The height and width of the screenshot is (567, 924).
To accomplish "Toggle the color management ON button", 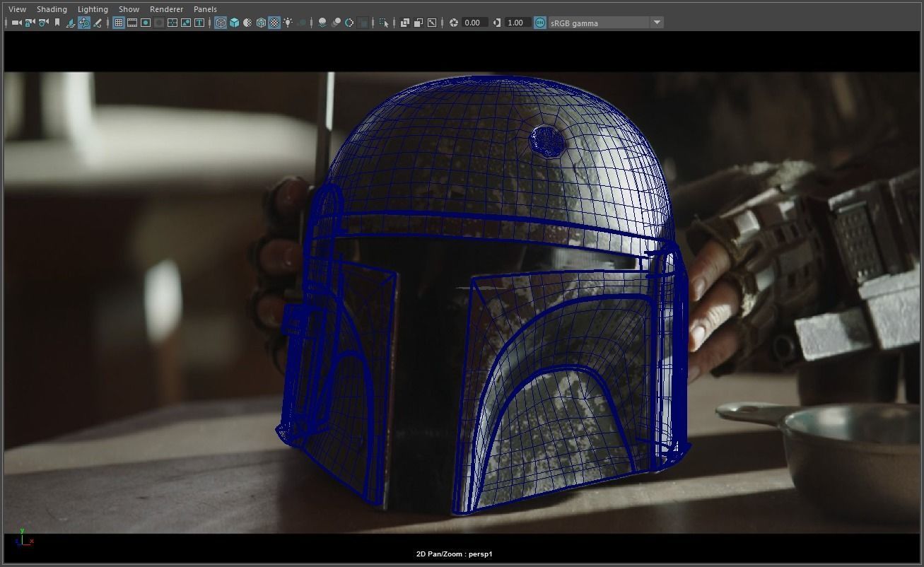I will point(540,23).
